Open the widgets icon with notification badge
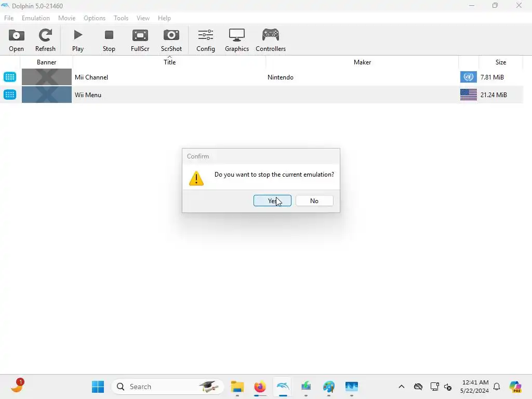The image size is (532, 399). tap(17, 386)
